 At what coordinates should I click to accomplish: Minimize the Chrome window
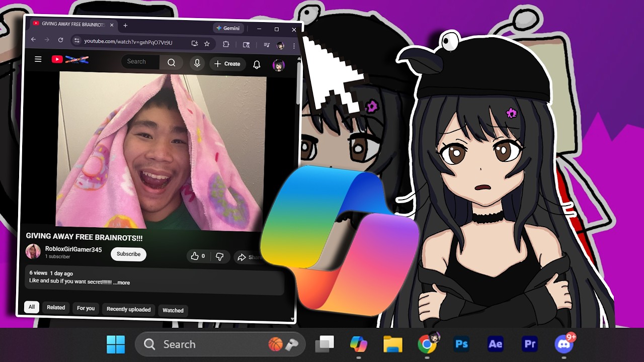click(259, 29)
